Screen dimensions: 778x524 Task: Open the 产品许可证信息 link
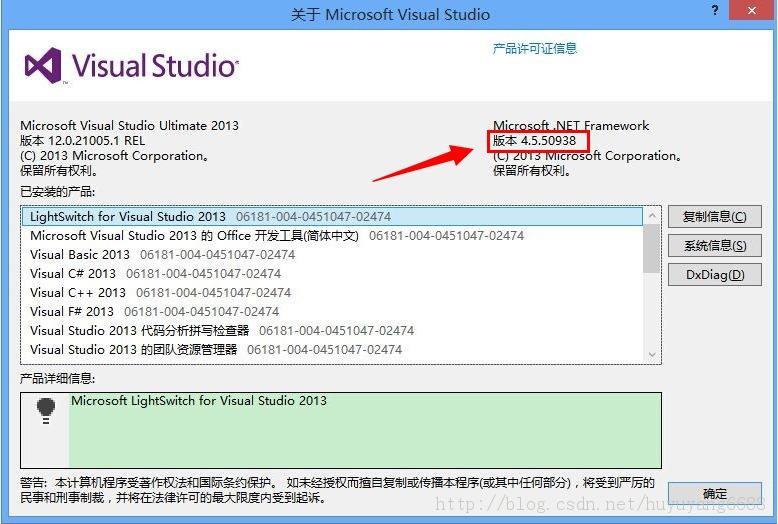[x=534, y=49]
